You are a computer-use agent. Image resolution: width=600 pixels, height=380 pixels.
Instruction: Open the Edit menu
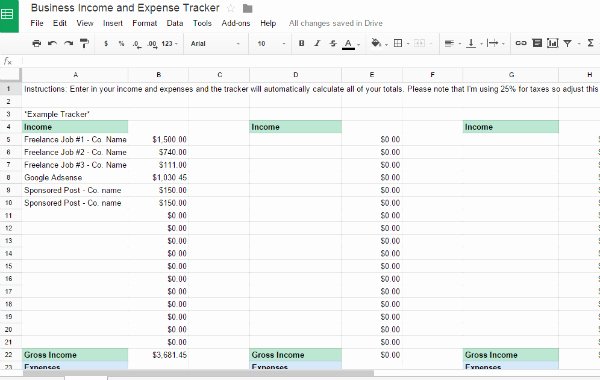pyautogui.click(x=60, y=23)
